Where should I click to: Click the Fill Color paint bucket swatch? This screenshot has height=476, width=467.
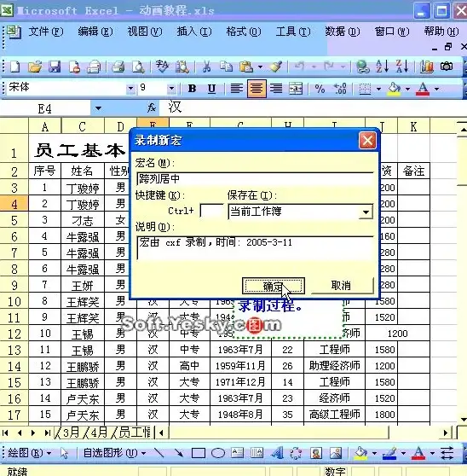click(x=394, y=89)
